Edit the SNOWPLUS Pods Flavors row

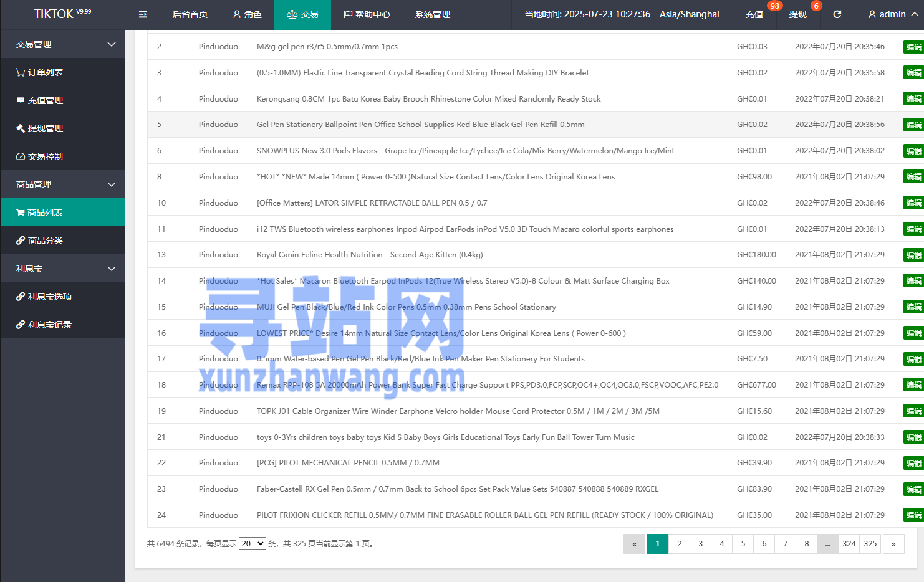tap(913, 151)
